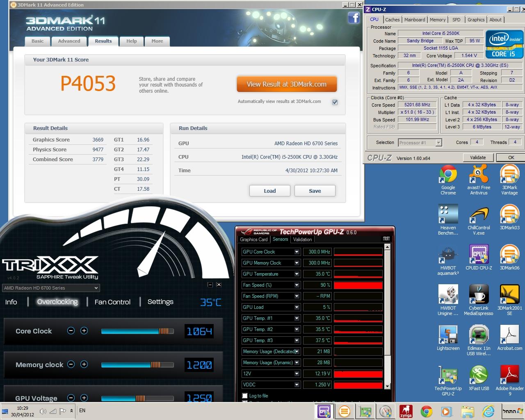The image size is (525, 420).
Task: Switch to Basic tab in 3DMark 11
Action: coord(37,41)
